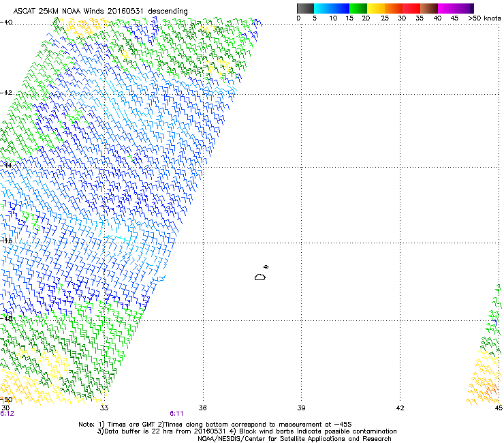This screenshot has width=504, height=443.
Task: Click the 45 longitude label
Action: pyautogui.click(x=499, y=408)
